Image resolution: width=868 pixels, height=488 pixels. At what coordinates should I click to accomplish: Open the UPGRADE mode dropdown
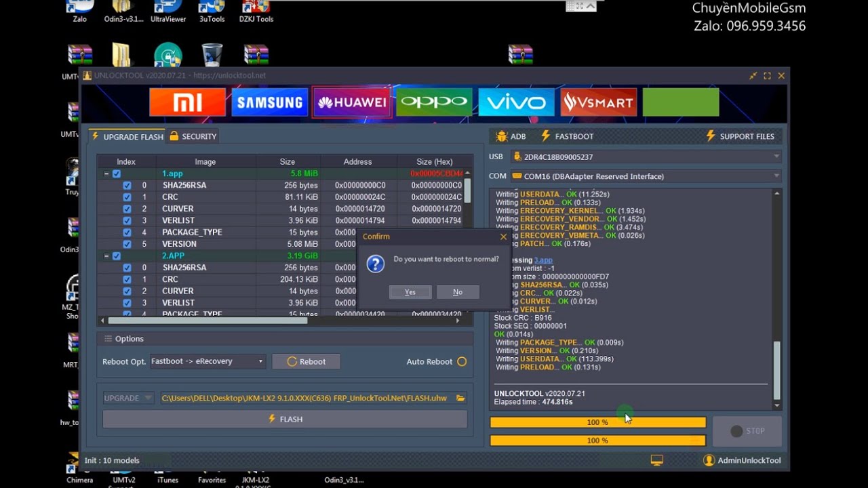click(128, 398)
